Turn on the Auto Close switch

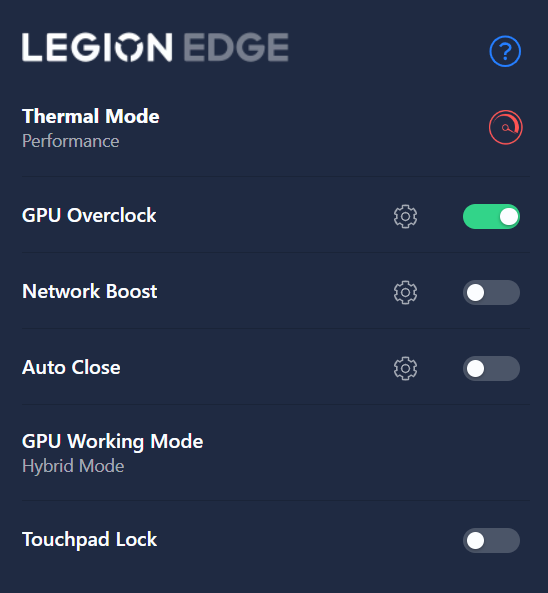coord(491,368)
